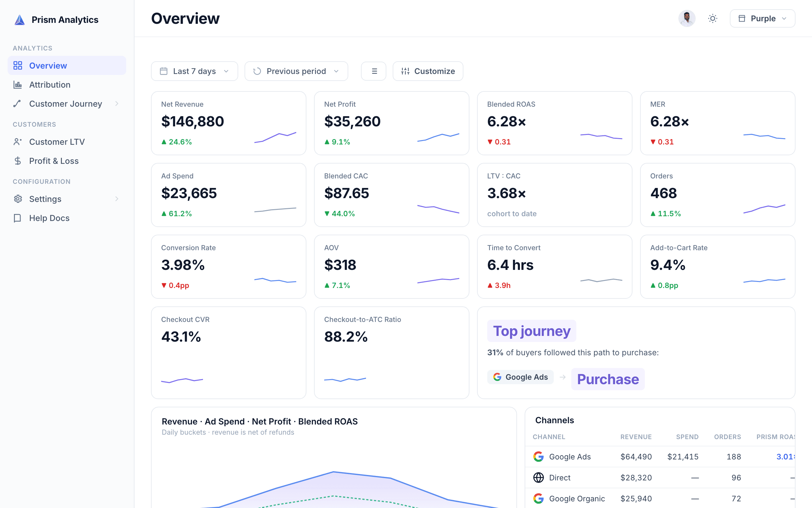The height and width of the screenshot is (508, 812).
Task: Open the Purple theme dropdown
Action: (762, 18)
